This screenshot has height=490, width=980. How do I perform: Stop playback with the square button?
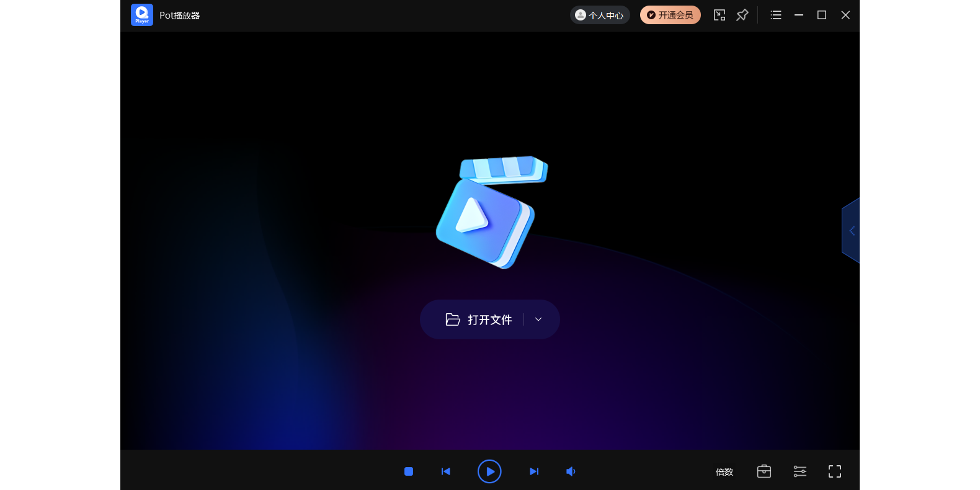[x=409, y=471]
